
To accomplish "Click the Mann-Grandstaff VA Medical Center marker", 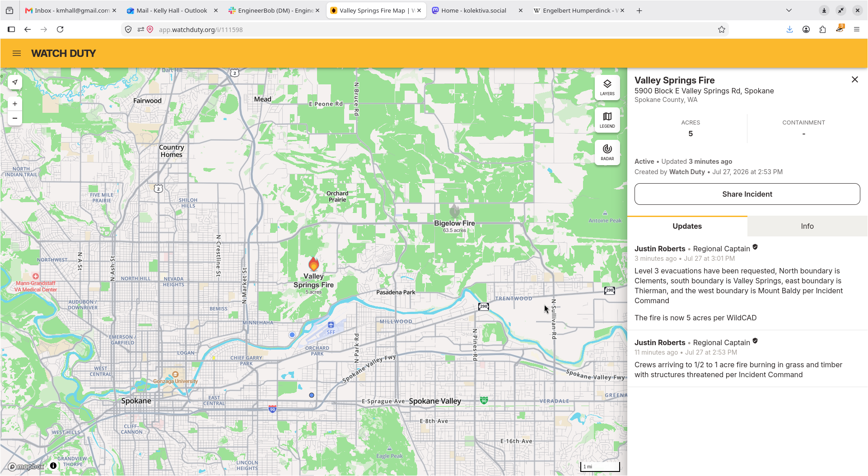I will (36, 276).
